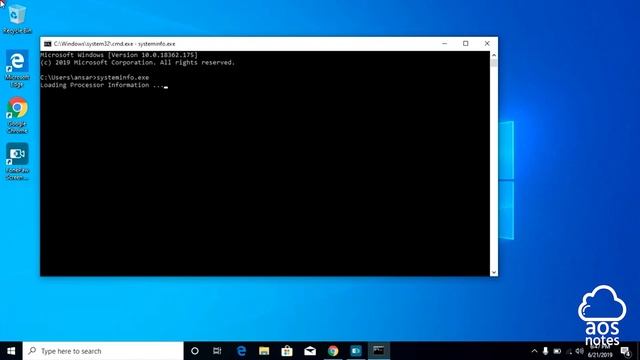Screen dimensions: 640x360
Task: Click the cmd.exe title bar icon
Action: pos(48,44)
